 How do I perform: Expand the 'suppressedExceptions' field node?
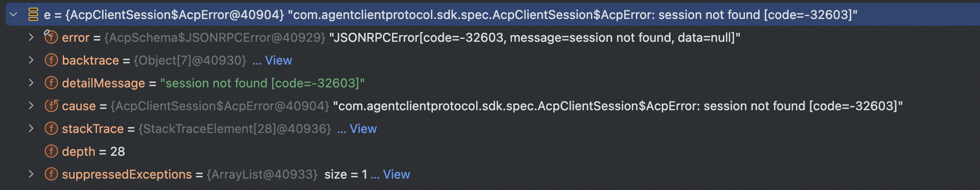click(x=31, y=174)
